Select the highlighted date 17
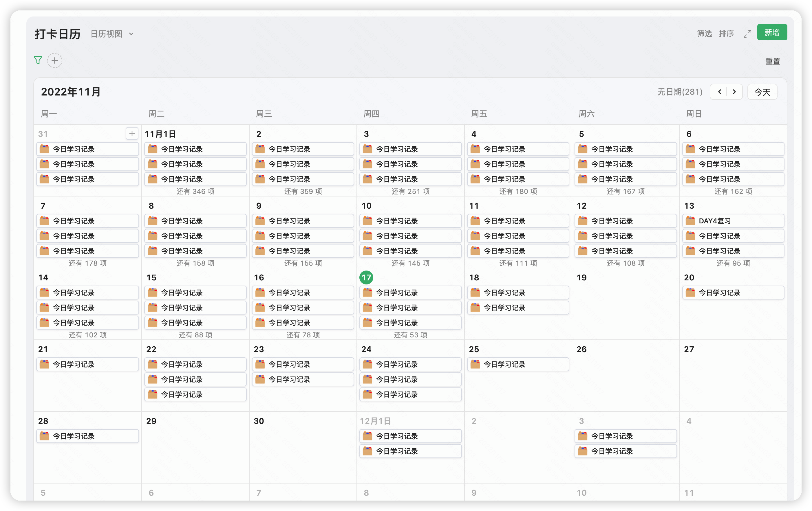This screenshot has height=511, width=812. tap(366, 277)
